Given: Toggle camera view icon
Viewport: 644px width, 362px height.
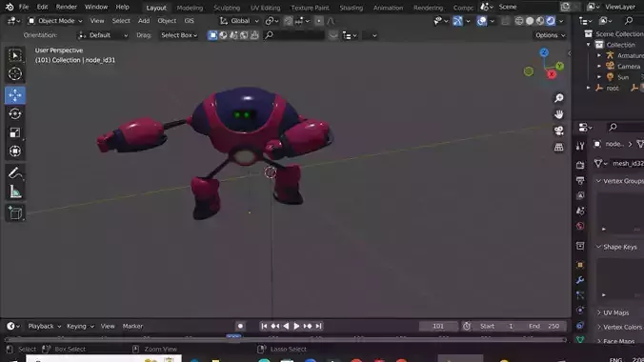Looking at the screenshot, I should (x=558, y=131).
